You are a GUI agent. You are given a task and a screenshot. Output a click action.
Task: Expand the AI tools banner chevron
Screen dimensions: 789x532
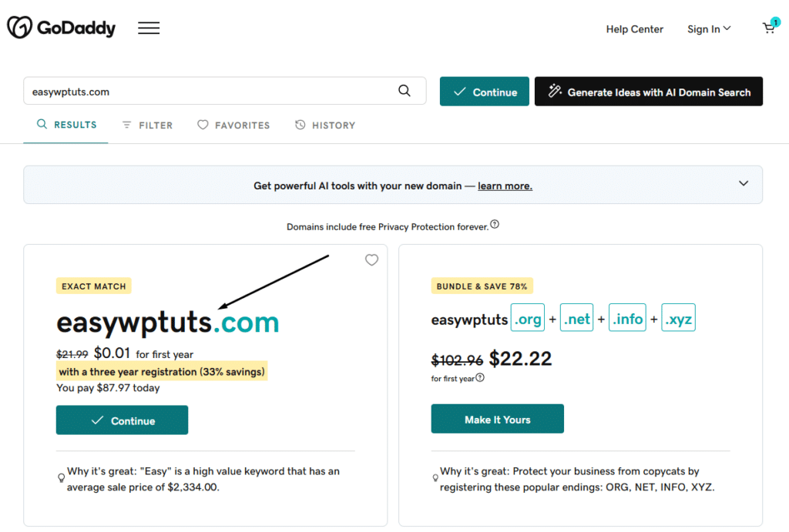click(744, 184)
